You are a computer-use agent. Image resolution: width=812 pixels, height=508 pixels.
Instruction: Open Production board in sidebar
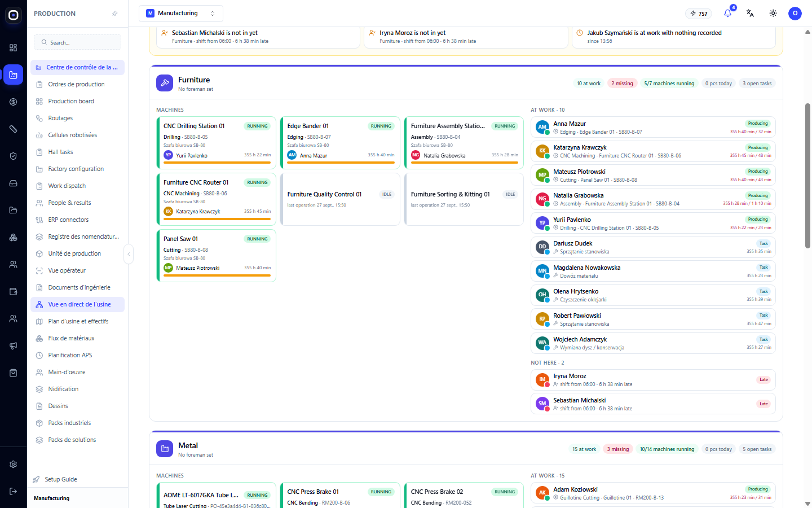point(78,101)
